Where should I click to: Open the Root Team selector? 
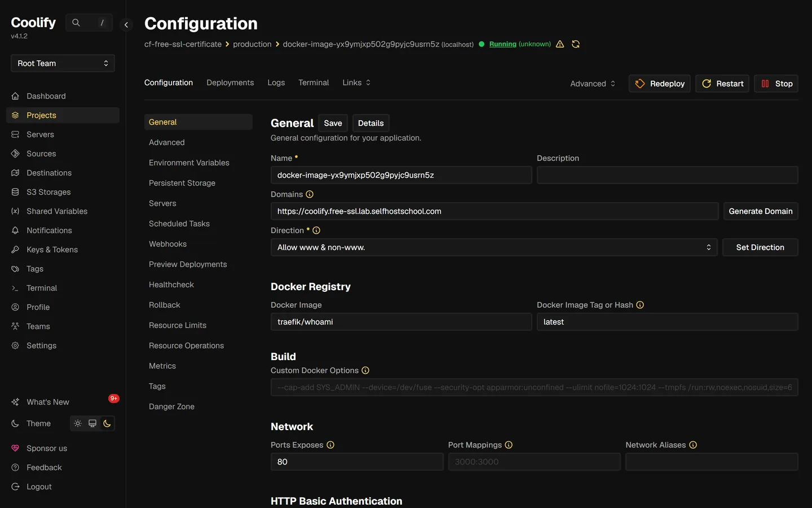pos(63,63)
